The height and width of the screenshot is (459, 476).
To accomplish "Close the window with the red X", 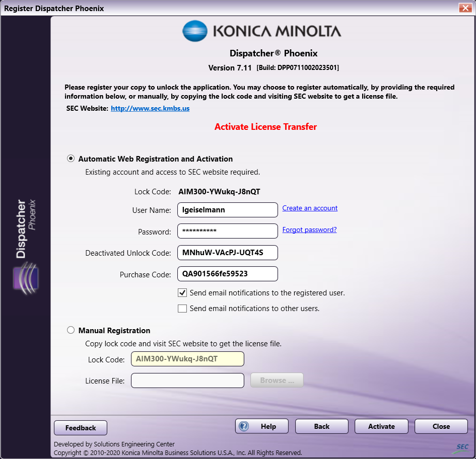I will tap(465, 8).
